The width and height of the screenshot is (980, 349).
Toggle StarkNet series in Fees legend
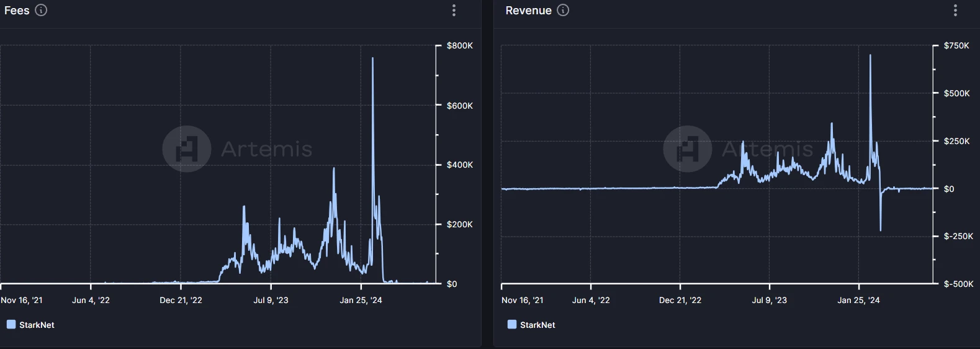tap(37, 325)
